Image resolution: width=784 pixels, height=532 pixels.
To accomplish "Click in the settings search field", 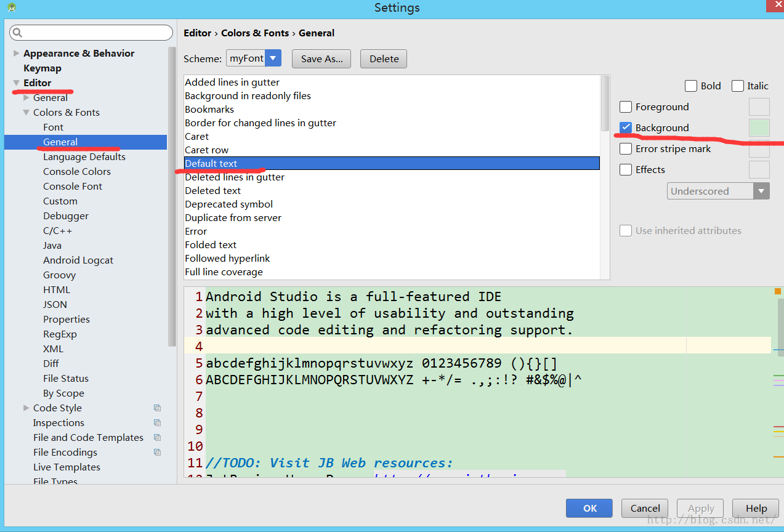I will point(91,33).
